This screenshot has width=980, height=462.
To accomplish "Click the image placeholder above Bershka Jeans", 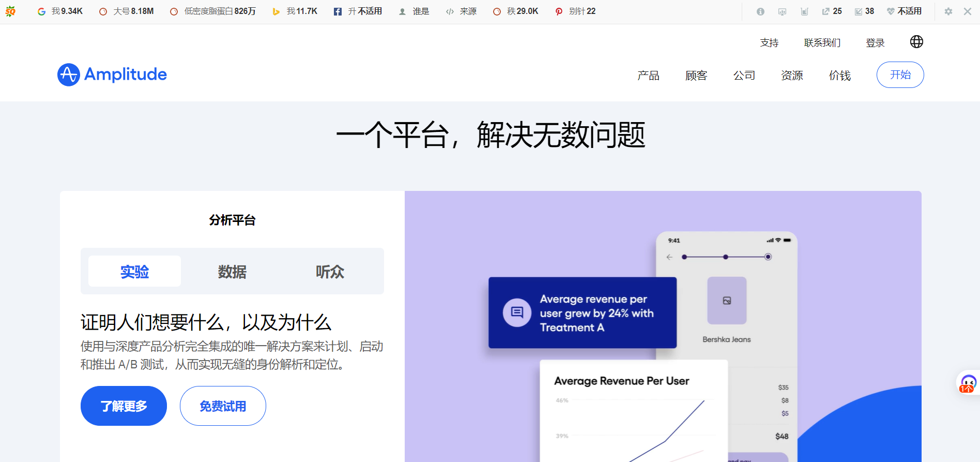I will click(x=727, y=301).
